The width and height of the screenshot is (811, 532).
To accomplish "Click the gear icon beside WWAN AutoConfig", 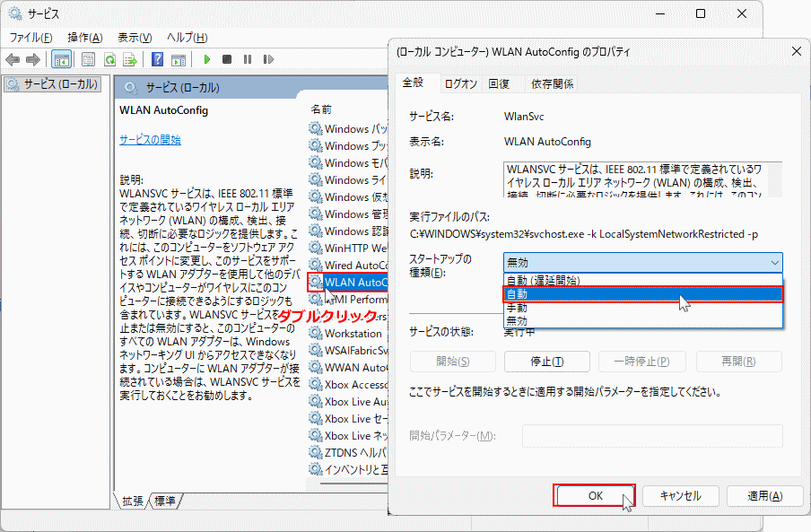I will pyautogui.click(x=316, y=367).
